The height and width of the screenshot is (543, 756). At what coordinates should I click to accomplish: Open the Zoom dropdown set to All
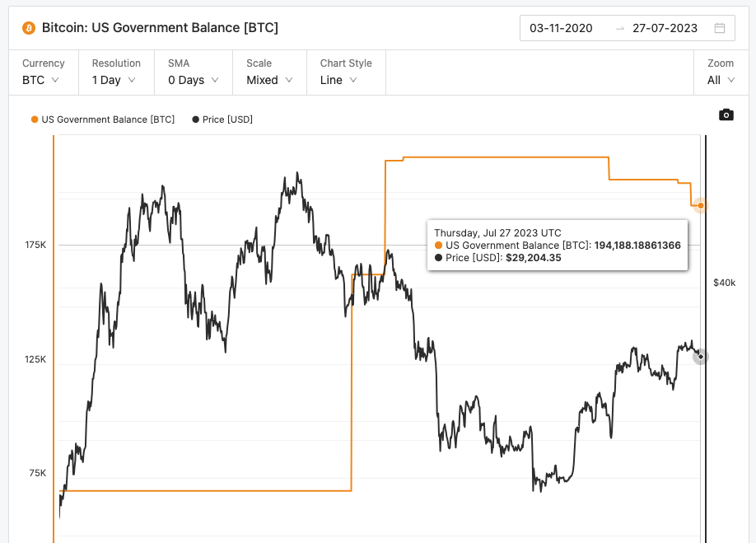point(719,80)
